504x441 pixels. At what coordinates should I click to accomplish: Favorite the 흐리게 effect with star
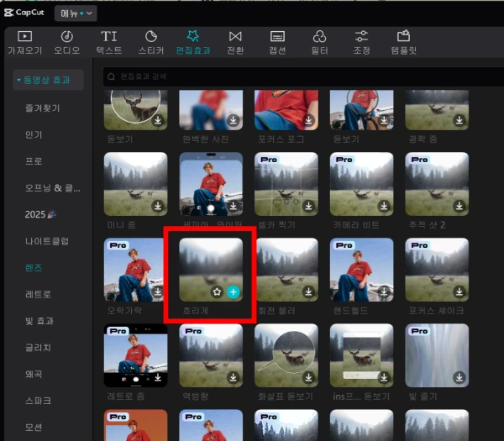218,291
